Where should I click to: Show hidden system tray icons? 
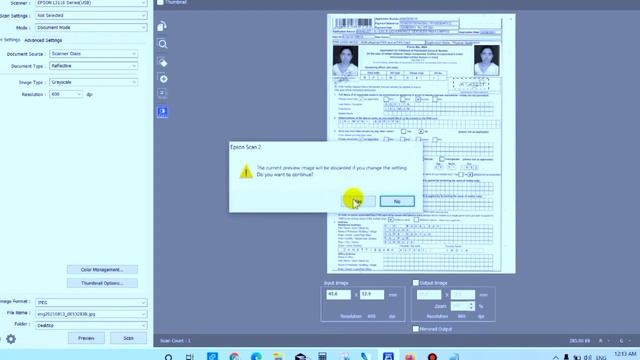(556, 358)
